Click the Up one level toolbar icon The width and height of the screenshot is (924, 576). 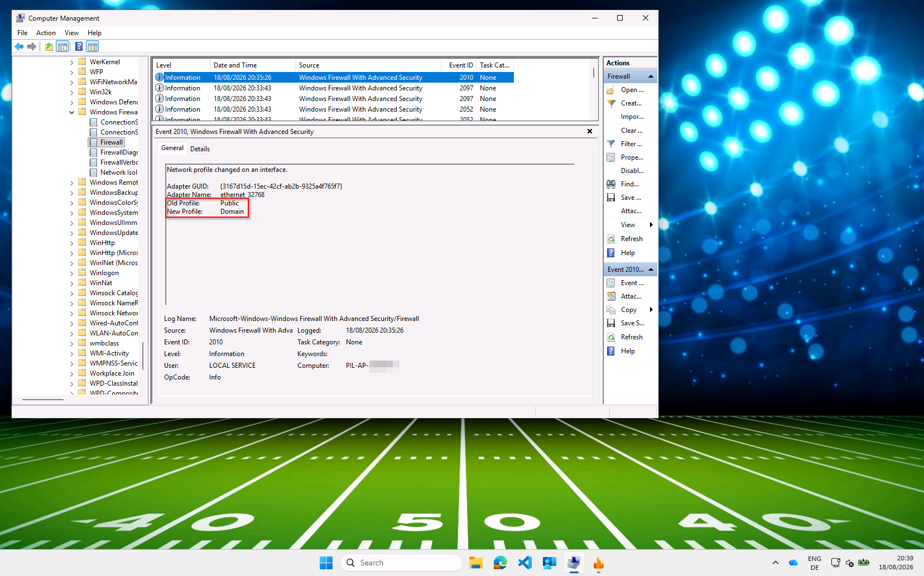(x=49, y=46)
